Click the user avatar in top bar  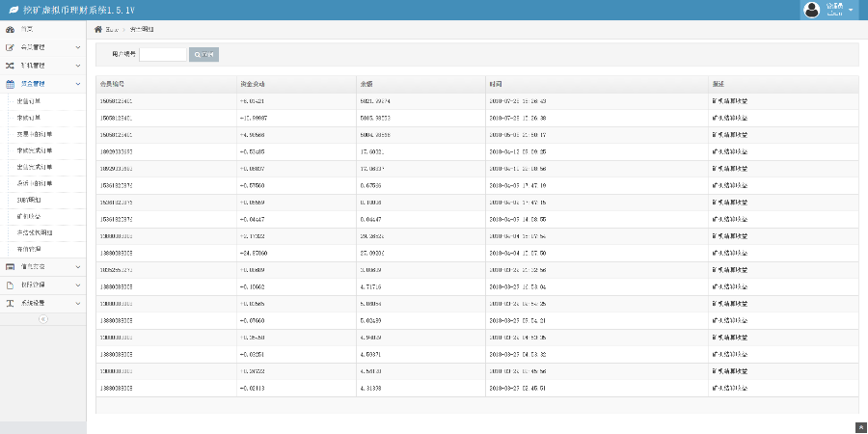(x=810, y=10)
